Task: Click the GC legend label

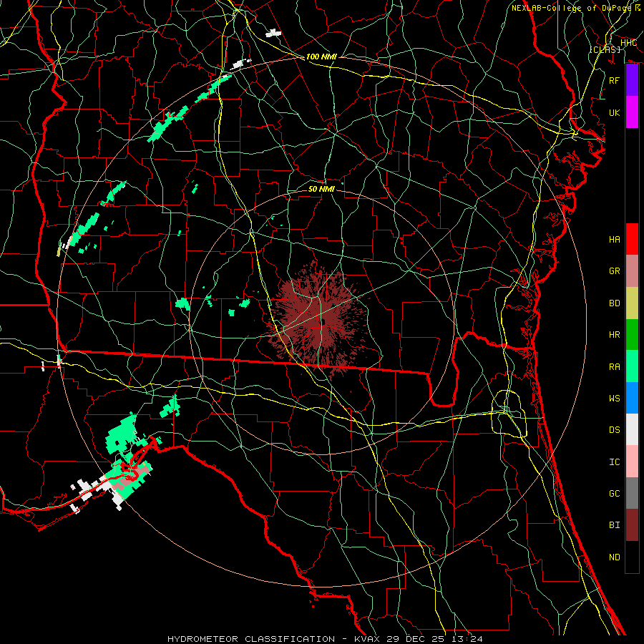Action: pyautogui.click(x=614, y=494)
